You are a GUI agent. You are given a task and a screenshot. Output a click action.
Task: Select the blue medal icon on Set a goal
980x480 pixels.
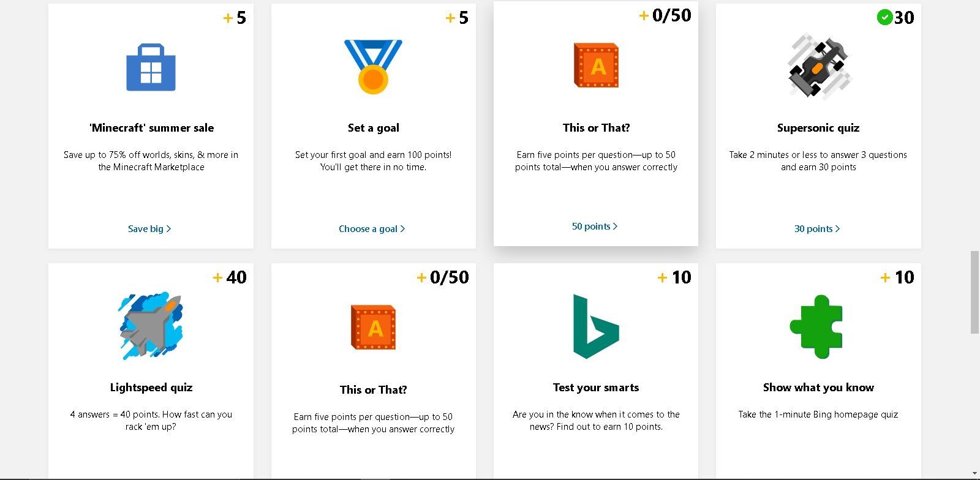(373, 67)
